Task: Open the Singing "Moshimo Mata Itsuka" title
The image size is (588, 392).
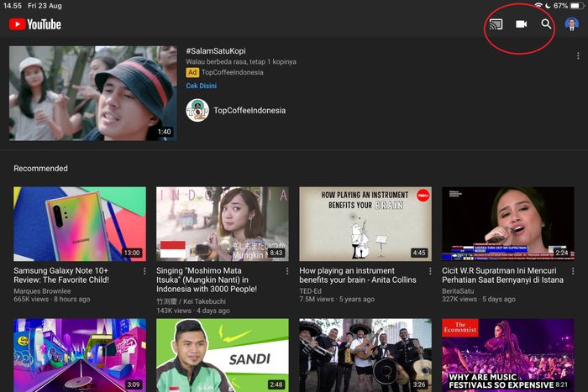Action: click(x=207, y=280)
